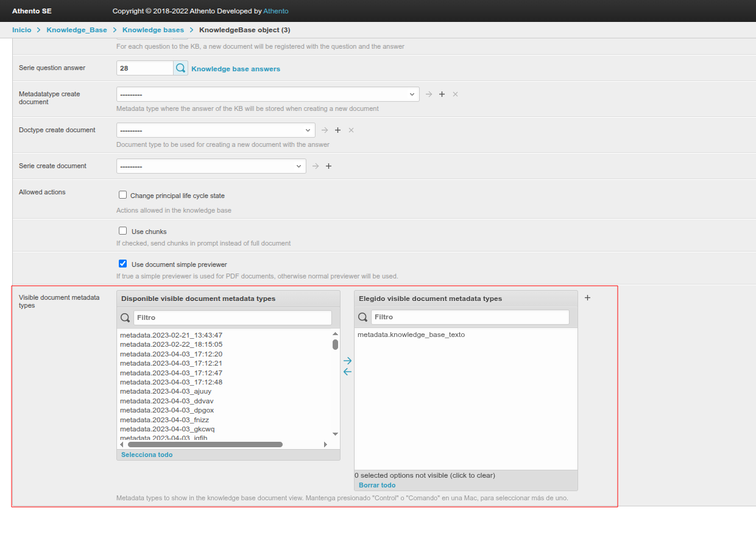The height and width of the screenshot is (535, 756).
Task: Move selected metadata type to chosen list
Action: click(347, 361)
